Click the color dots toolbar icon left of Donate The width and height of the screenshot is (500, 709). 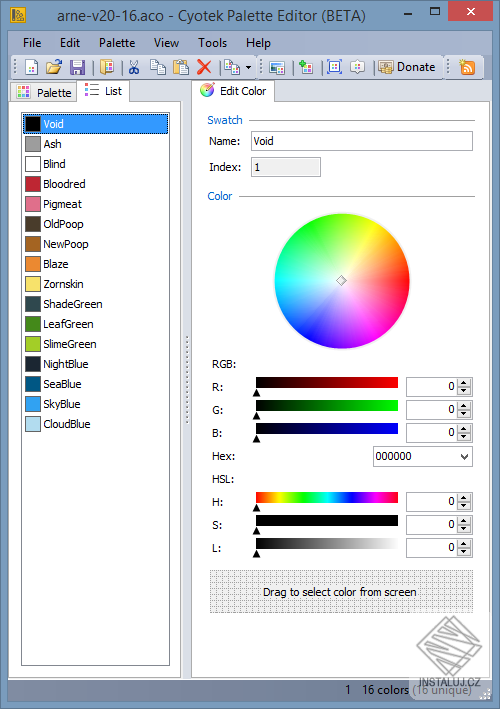click(358, 67)
